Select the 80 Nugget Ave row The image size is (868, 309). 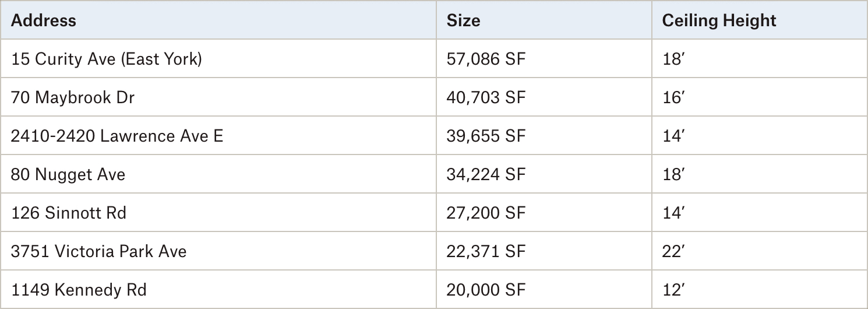point(434,174)
